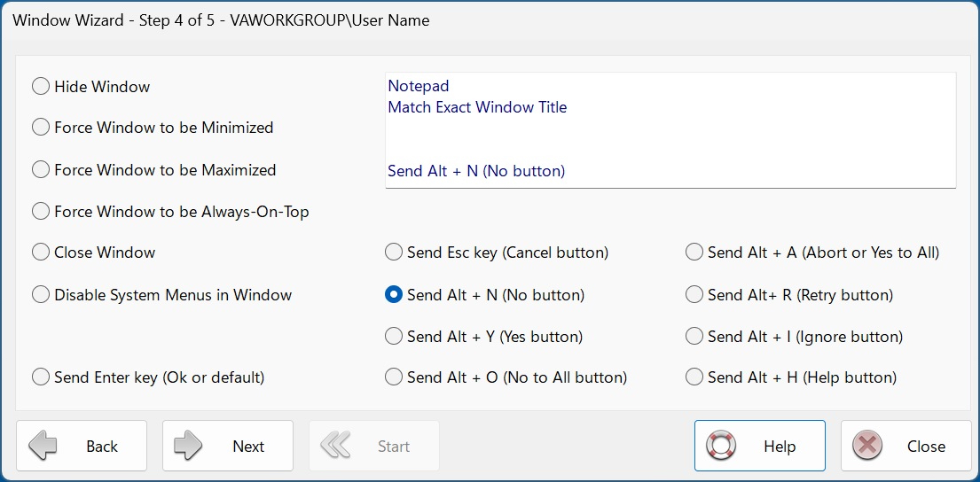Choose Force Window to be Maximized
980x482 pixels.
(x=154, y=170)
